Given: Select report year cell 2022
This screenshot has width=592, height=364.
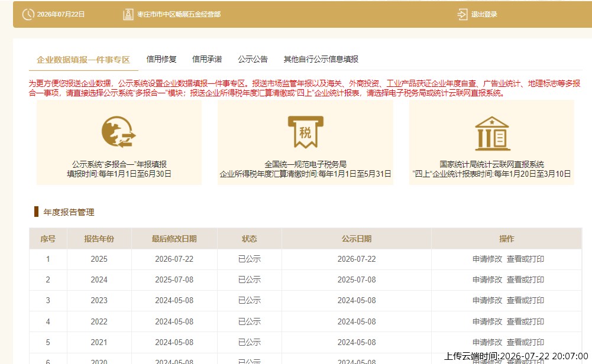Looking at the screenshot, I should [x=99, y=322].
